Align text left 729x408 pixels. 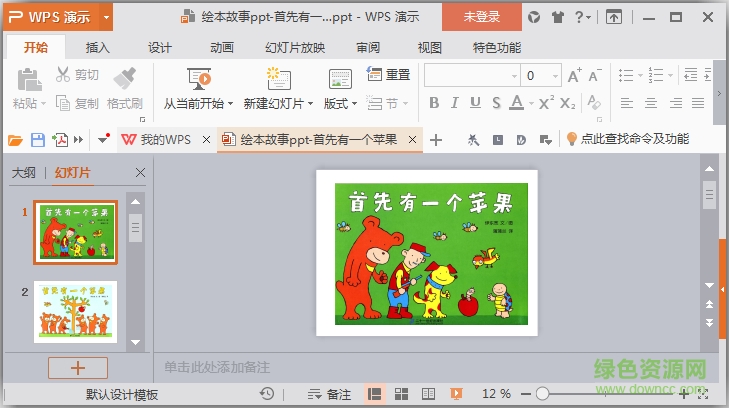point(627,103)
